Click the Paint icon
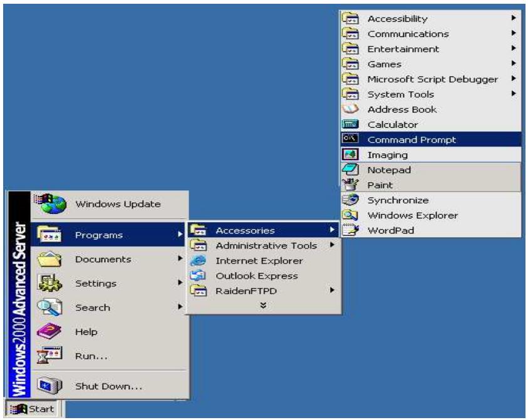 point(350,185)
